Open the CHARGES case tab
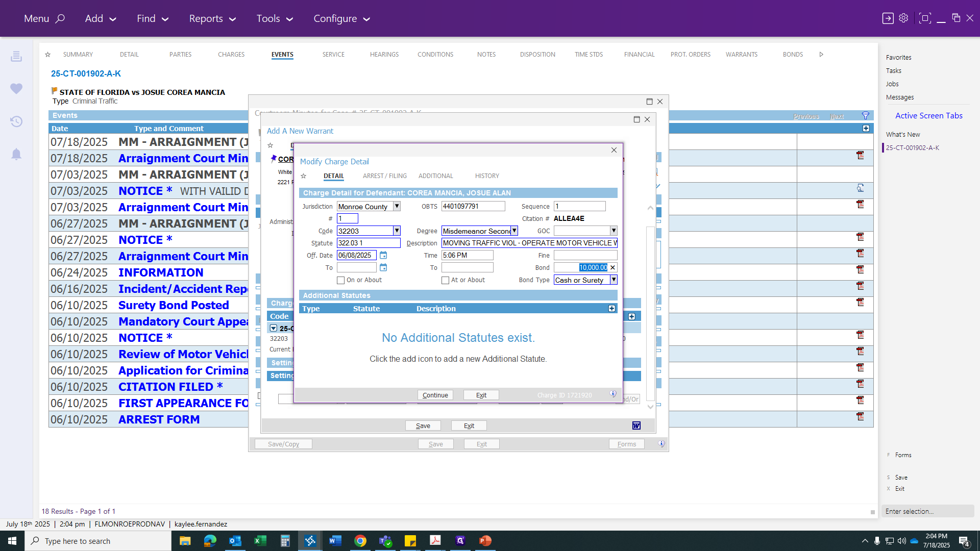This screenshot has height=551, width=980. coord(231,55)
